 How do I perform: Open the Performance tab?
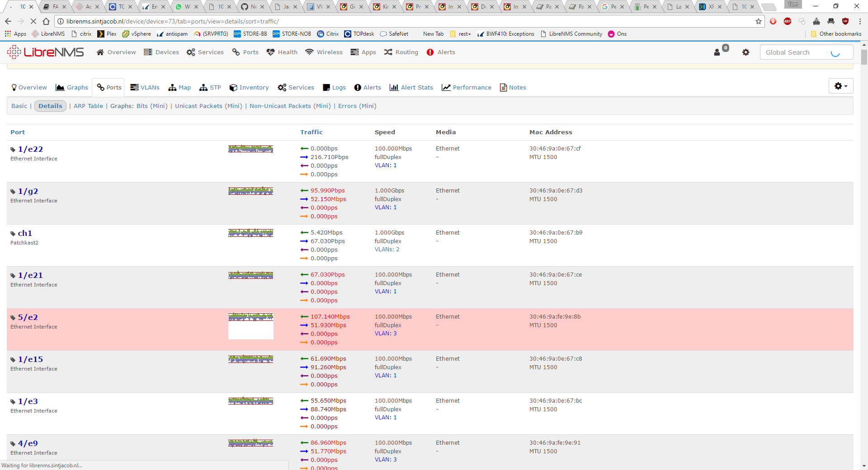(x=467, y=88)
